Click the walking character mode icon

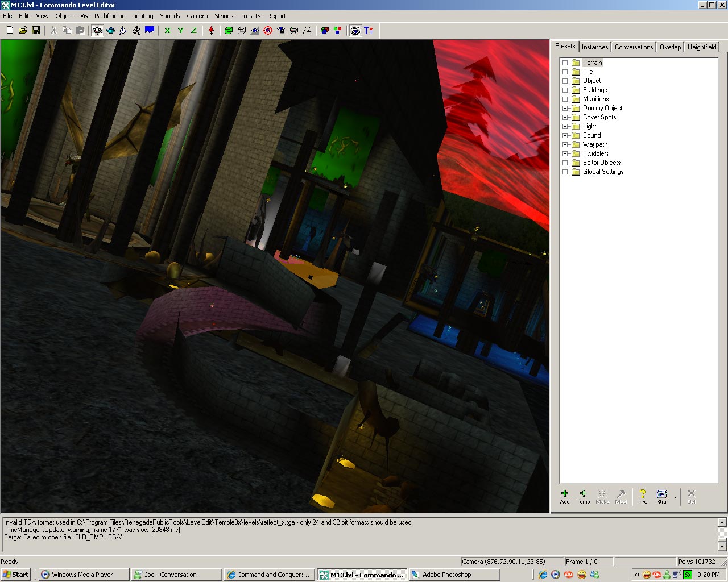click(136, 31)
